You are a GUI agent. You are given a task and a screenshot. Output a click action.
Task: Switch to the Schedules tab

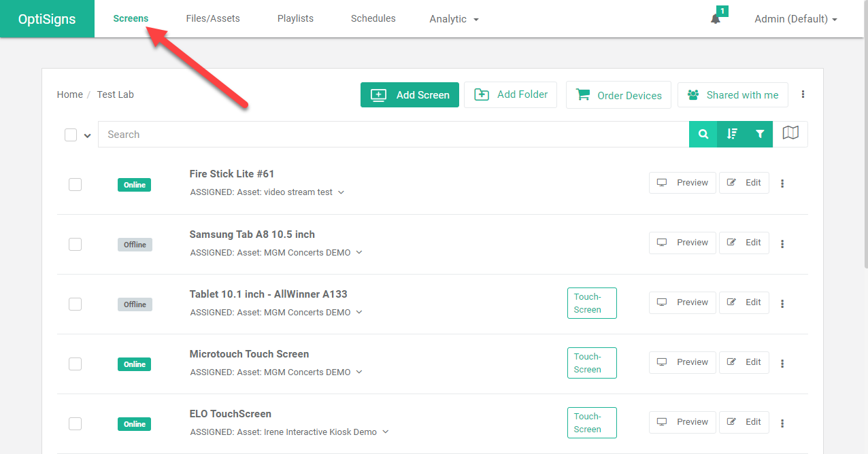[373, 18]
